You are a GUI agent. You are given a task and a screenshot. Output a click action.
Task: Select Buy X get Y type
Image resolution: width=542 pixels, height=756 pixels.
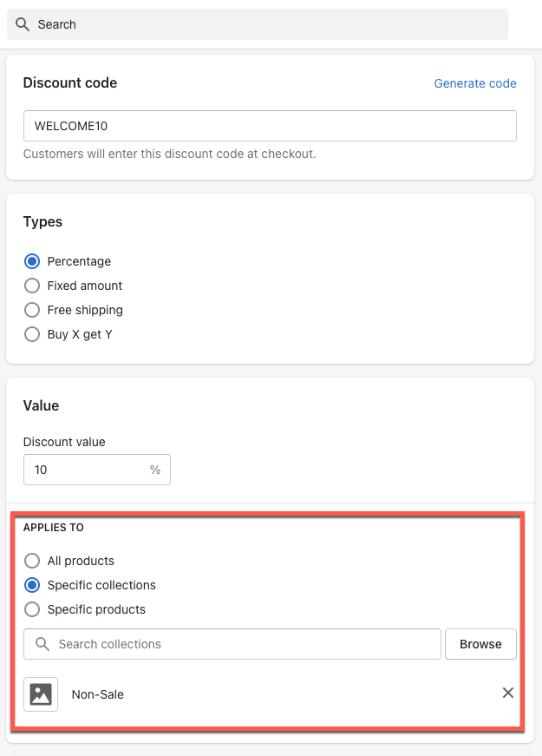(32, 334)
